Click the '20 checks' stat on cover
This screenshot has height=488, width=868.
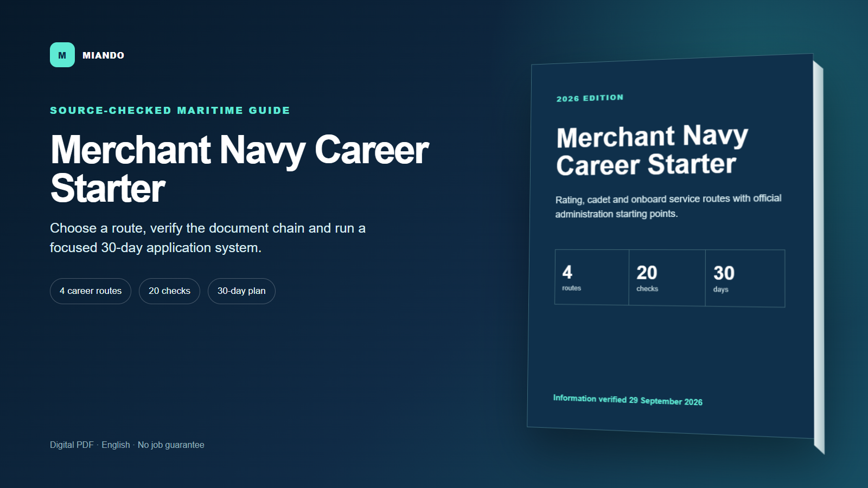point(667,278)
